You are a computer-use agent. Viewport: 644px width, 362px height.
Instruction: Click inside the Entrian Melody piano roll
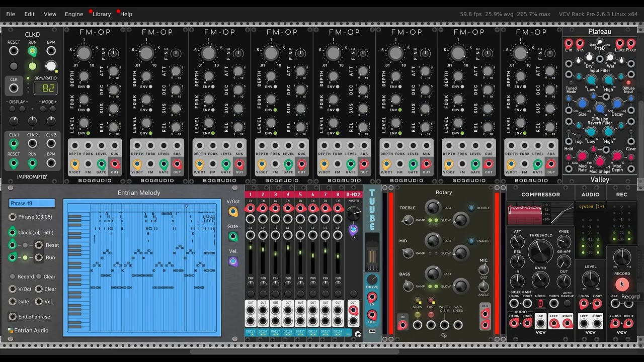[x=142, y=267]
